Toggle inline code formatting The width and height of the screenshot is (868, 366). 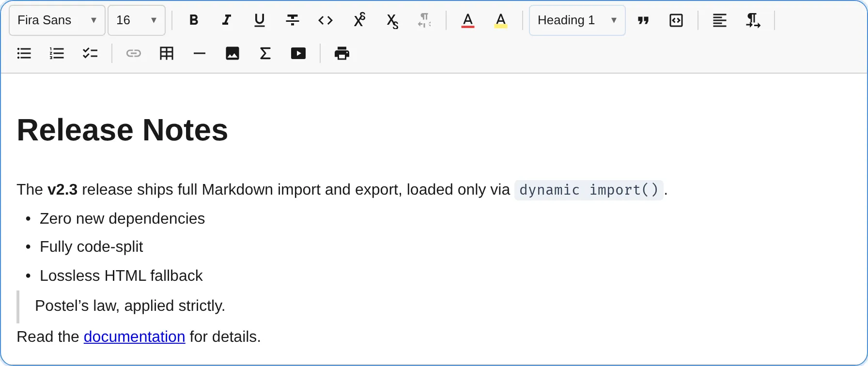point(325,20)
